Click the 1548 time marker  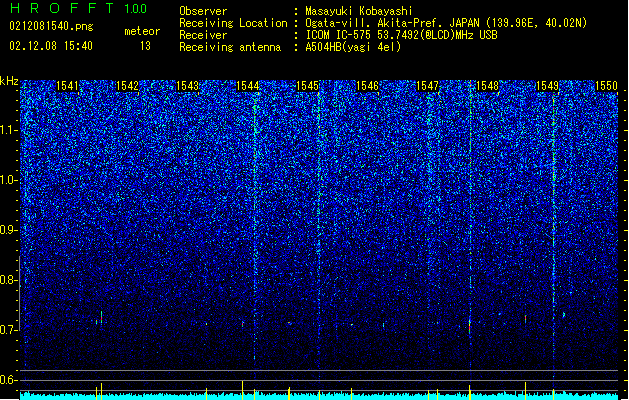[487, 86]
